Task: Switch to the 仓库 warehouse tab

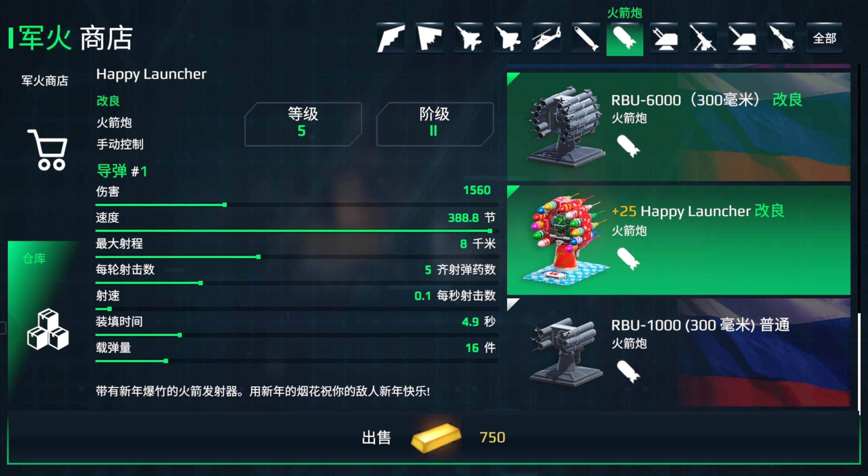Action: tap(34, 258)
